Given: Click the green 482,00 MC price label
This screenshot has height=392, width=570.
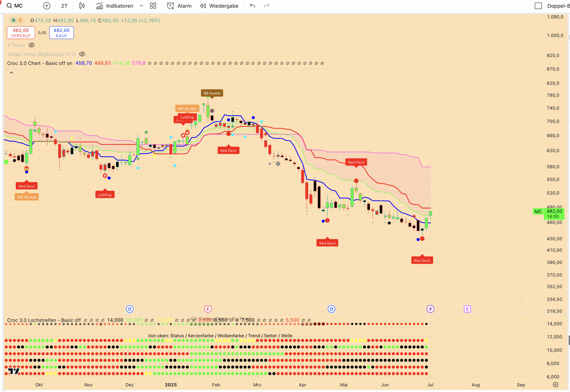Looking at the screenshot, I should pos(554,211).
